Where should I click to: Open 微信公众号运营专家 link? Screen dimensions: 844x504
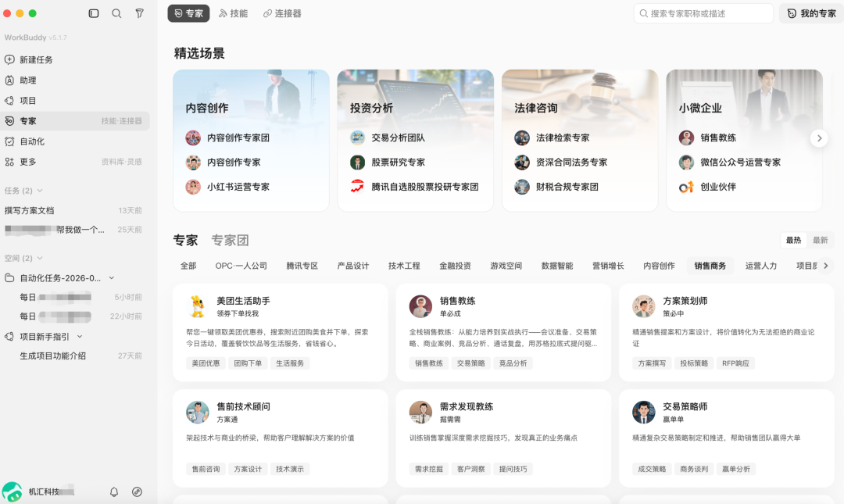(741, 162)
